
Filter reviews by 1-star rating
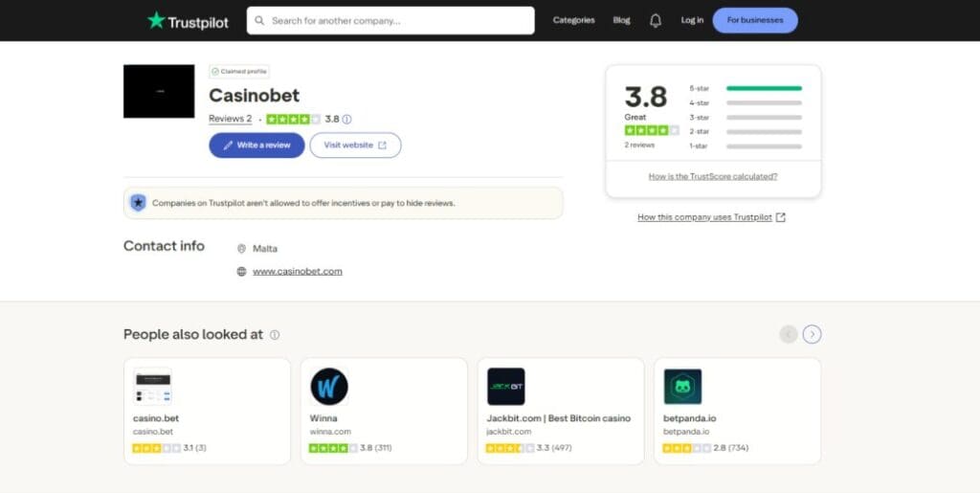coord(700,146)
